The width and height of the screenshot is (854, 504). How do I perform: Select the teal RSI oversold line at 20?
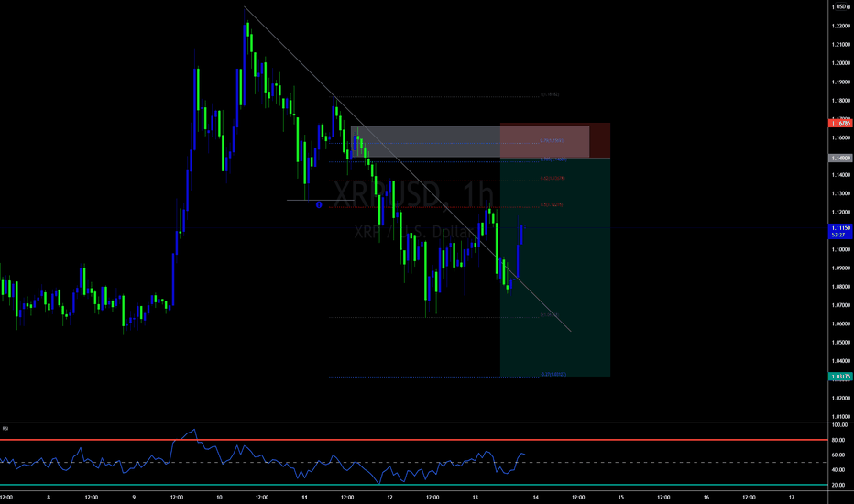(414, 485)
